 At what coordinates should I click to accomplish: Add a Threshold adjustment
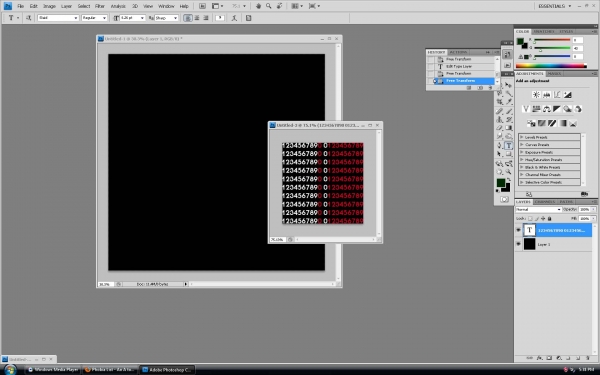pos(552,123)
